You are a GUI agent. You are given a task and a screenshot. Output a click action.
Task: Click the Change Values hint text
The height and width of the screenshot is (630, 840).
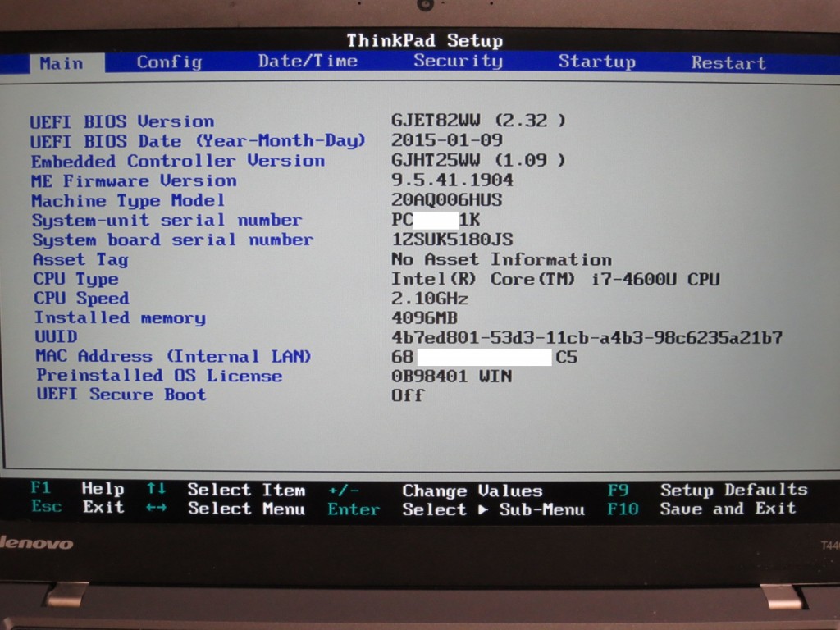pyautogui.click(x=472, y=491)
